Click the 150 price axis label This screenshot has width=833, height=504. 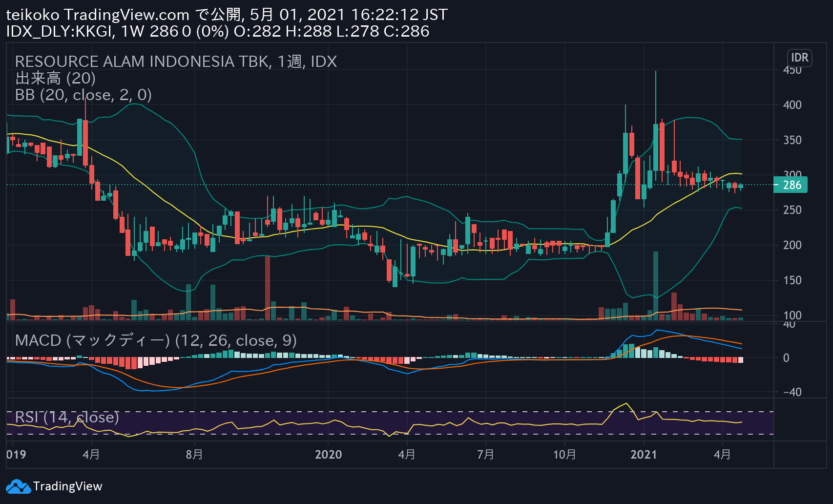point(792,280)
